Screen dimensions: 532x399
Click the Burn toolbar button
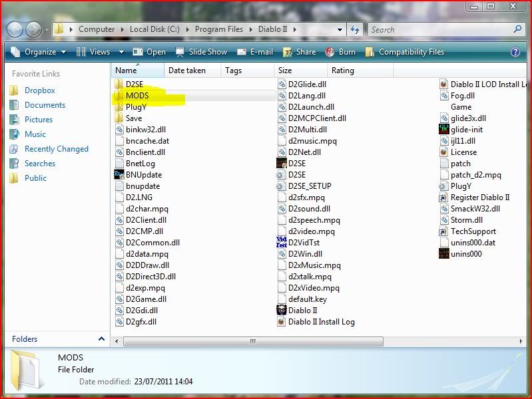[x=340, y=52]
